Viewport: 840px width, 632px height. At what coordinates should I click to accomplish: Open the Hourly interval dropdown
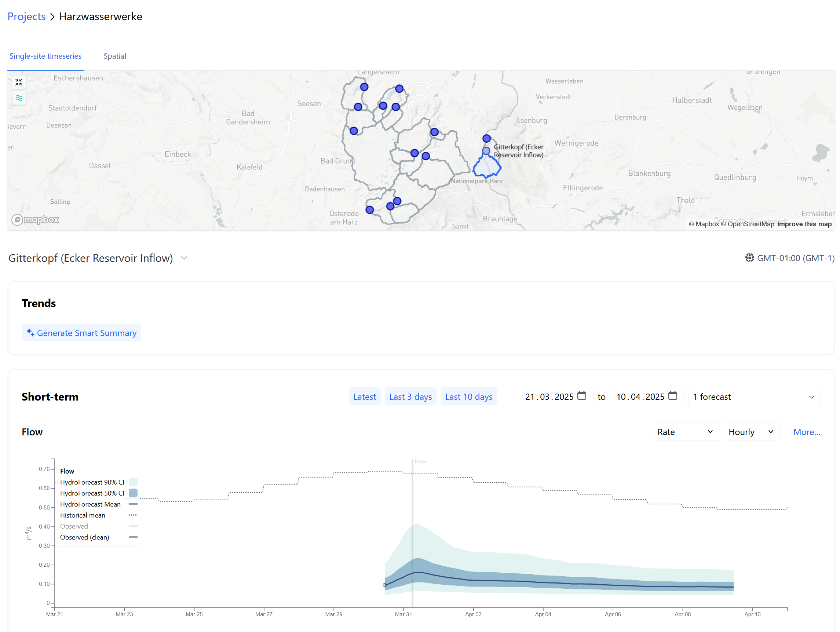(x=751, y=432)
